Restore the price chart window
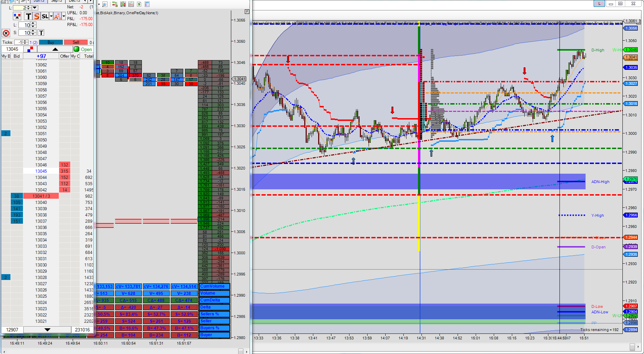Viewport: 644px width, 354px height. [x=620, y=3]
